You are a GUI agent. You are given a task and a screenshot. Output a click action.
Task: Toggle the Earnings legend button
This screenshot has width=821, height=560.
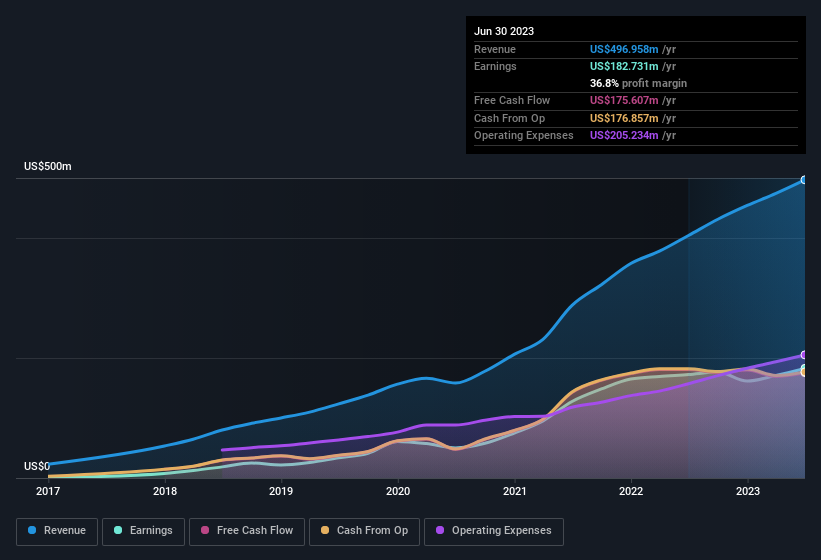[143, 531]
